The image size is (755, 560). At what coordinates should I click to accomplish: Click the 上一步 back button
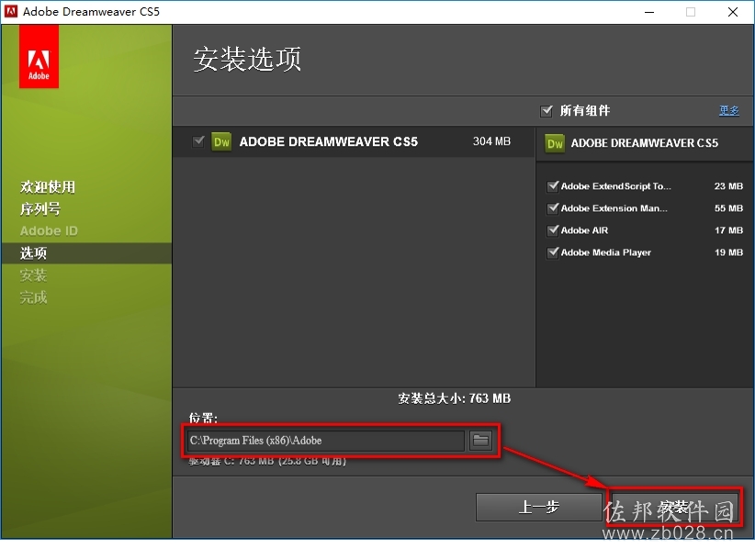pos(539,507)
